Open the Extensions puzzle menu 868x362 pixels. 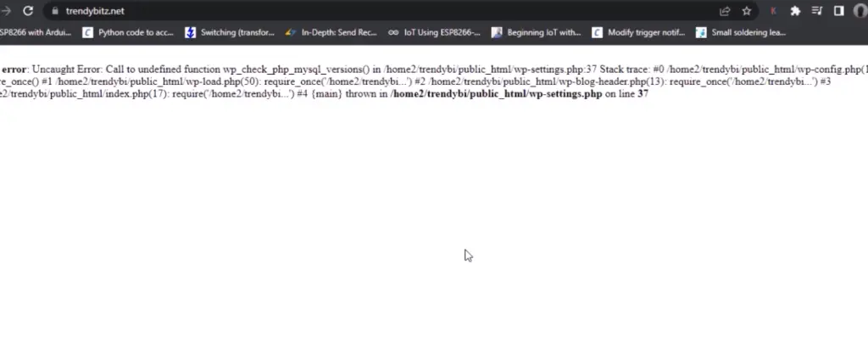pyautogui.click(x=795, y=11)
